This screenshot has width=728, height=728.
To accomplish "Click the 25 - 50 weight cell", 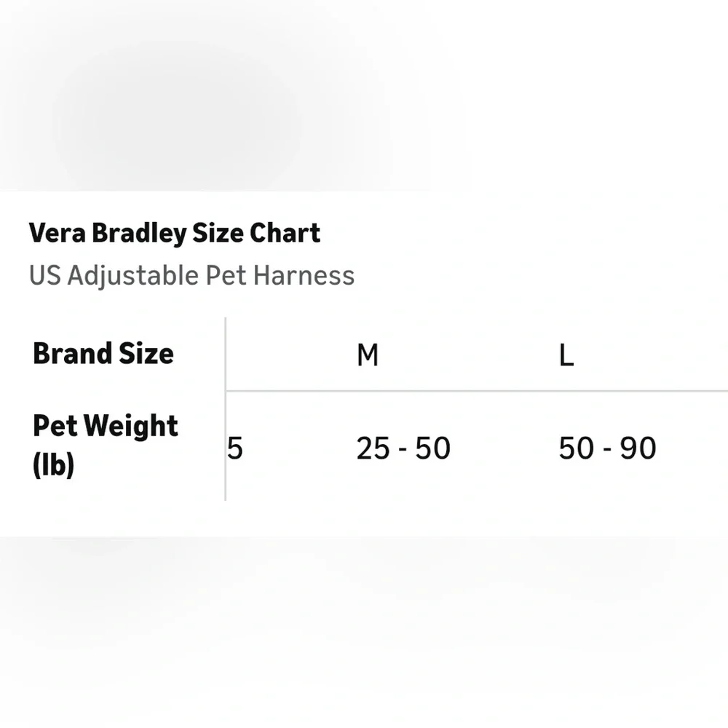I will tap(403, 448).
